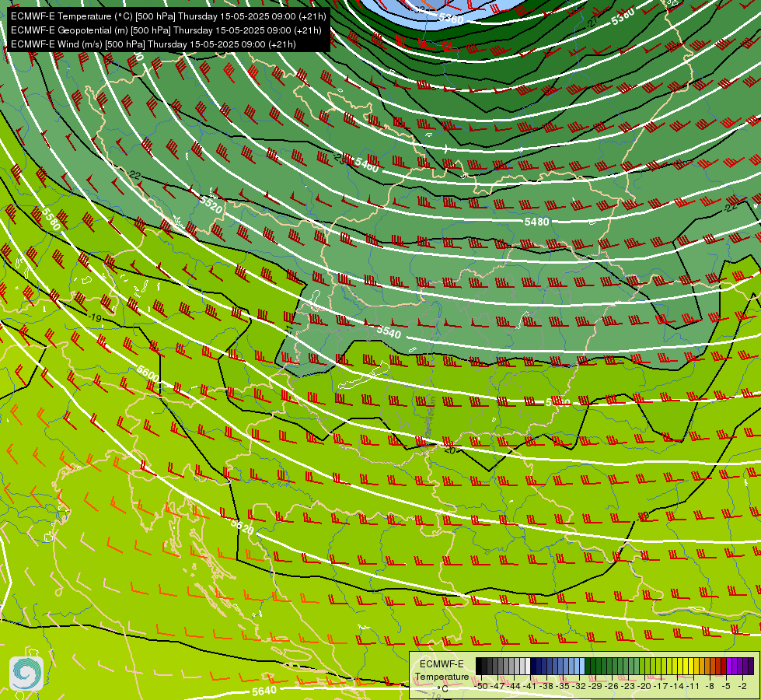This screenshot has width=761, height=700.
Task: Click the -38 value on the legend scale
Action: coord(546,687)
